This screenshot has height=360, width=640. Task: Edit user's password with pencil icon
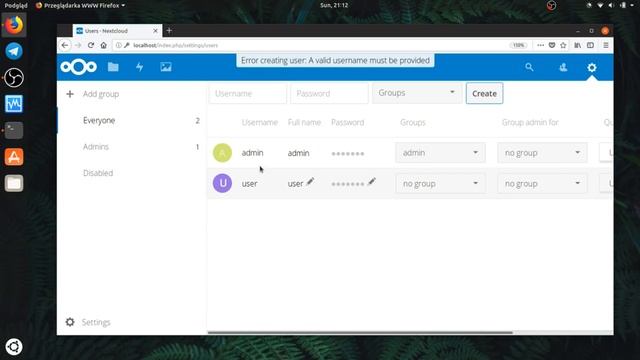click(371, 181)
